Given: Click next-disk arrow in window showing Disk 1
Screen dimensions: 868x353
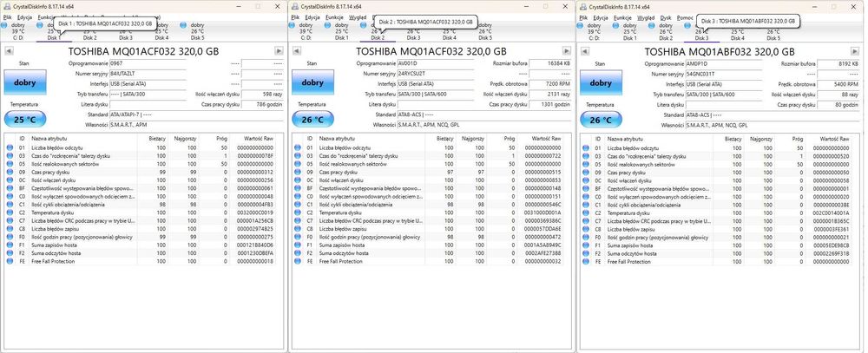Looking at the screenshot, I should click(279, 51).
